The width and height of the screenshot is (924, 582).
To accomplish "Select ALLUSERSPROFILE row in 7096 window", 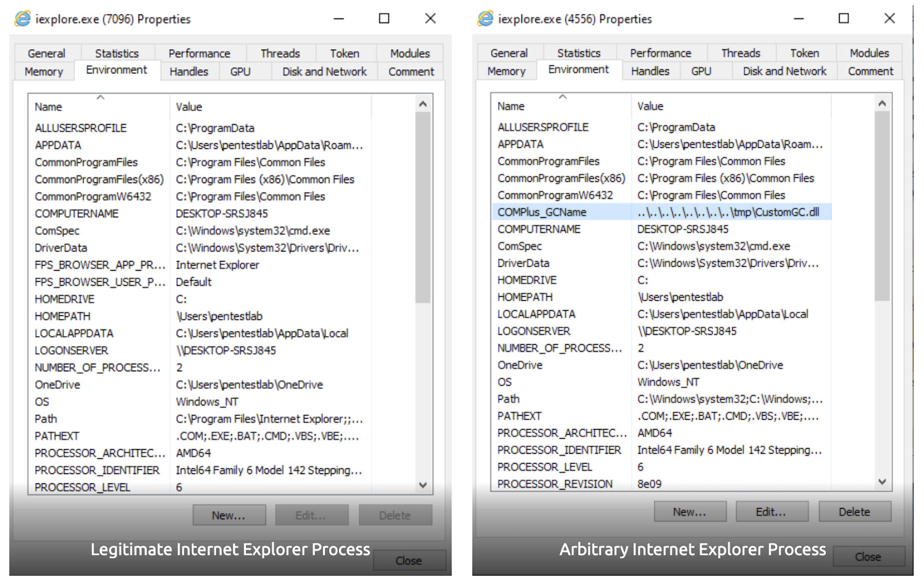I will tap(200, 128).
